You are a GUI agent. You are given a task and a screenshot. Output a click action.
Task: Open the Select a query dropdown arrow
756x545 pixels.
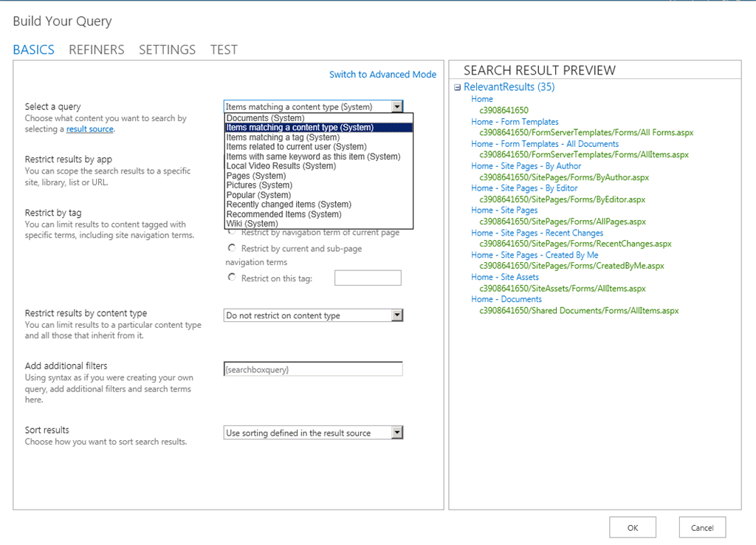click(397, 106)
